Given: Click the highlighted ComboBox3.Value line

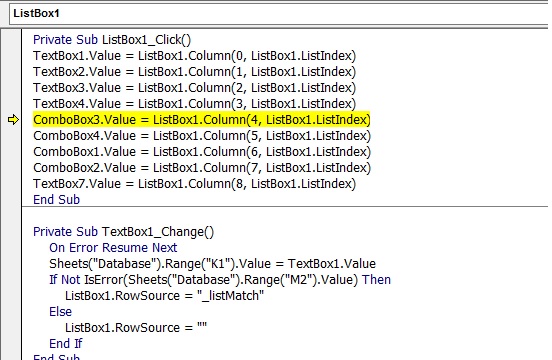Looking at the screenshot, I should (x=202, y=120).
